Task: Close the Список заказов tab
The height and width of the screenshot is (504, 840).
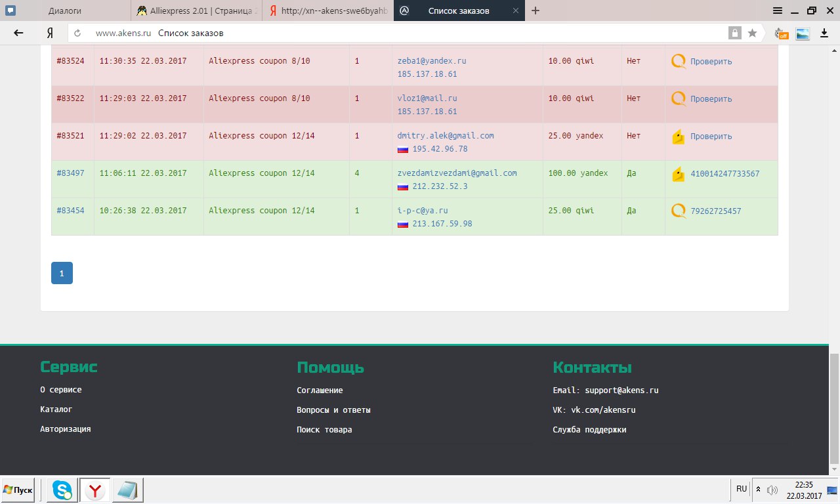Action: point(515,10)
